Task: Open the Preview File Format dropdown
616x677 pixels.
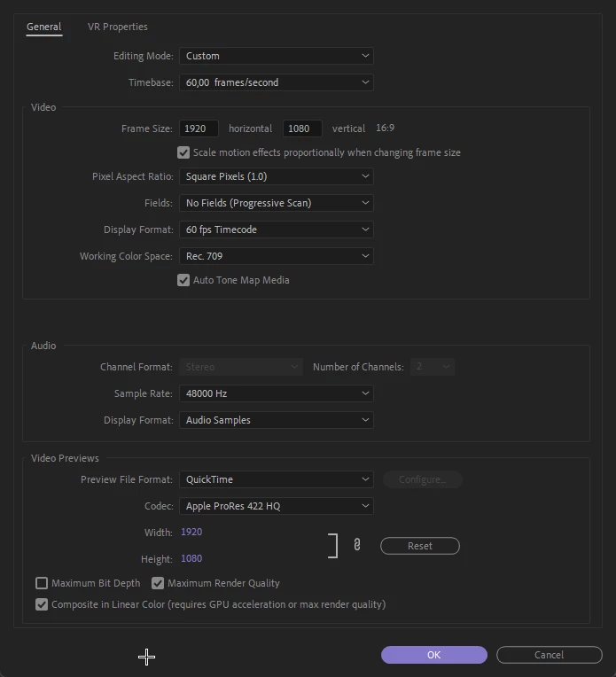Action: 277,479
